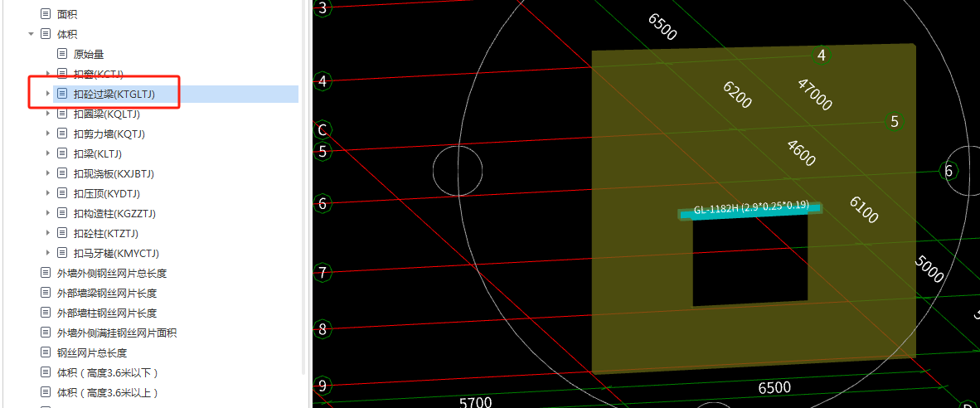The height and width of the screenshot is (408, 980).
Task: Select the lintel label GL-1182H (2.9*0.25*0.19)
Action: 751,207
